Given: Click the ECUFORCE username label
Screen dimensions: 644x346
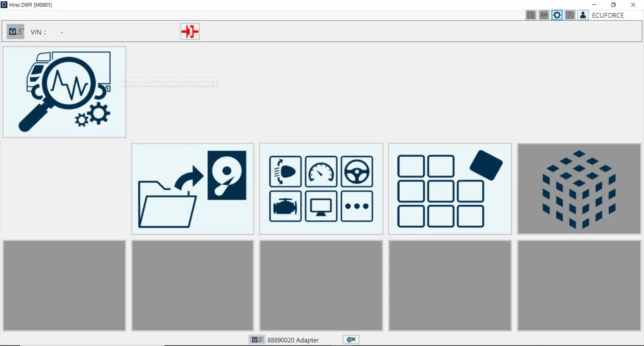Looking at the screenshot, I should (608, 15).
